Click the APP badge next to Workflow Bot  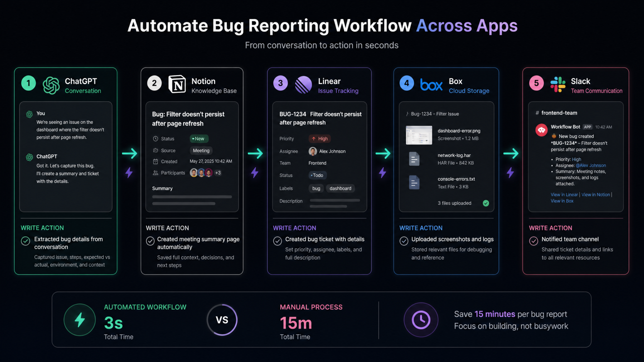pyautogui.click(x=588, y=127)
